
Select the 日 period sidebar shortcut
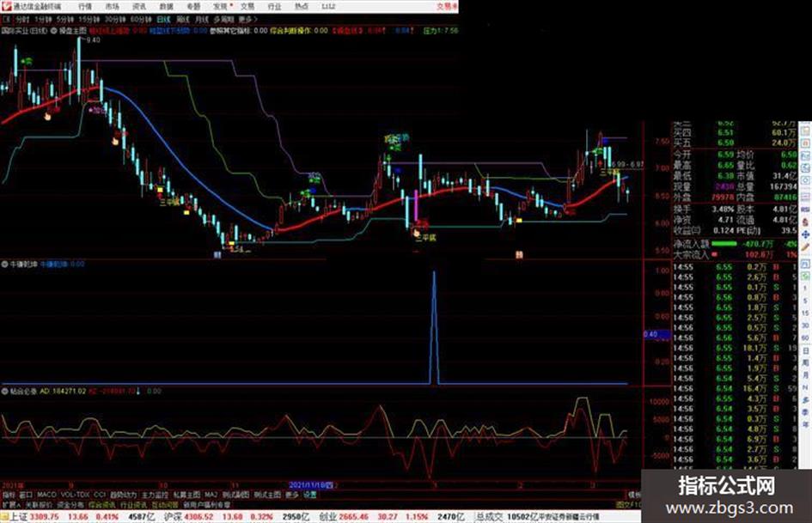pos(805,350)
